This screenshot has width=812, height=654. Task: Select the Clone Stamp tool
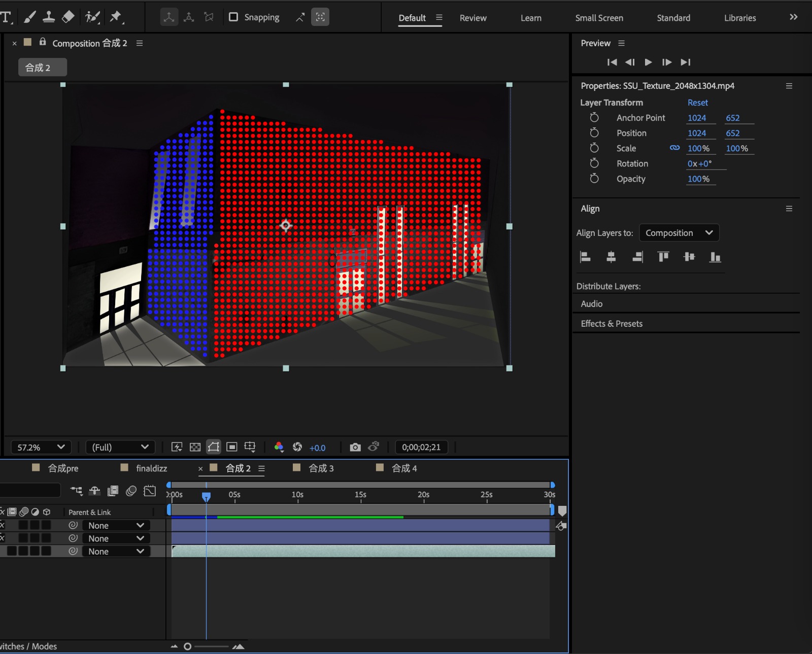click(x=49, y=17)
